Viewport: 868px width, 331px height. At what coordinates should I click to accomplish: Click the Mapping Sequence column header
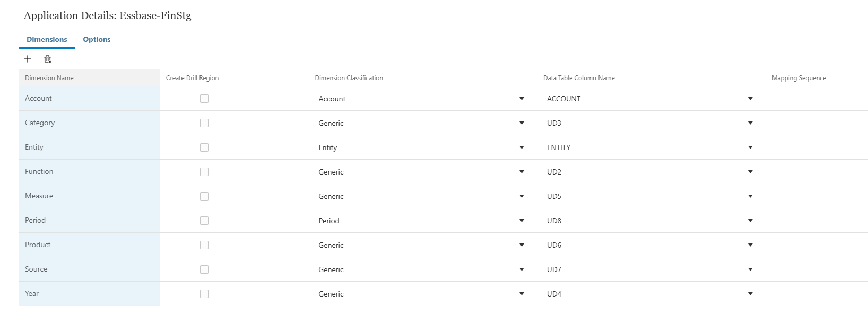(798, 78)
